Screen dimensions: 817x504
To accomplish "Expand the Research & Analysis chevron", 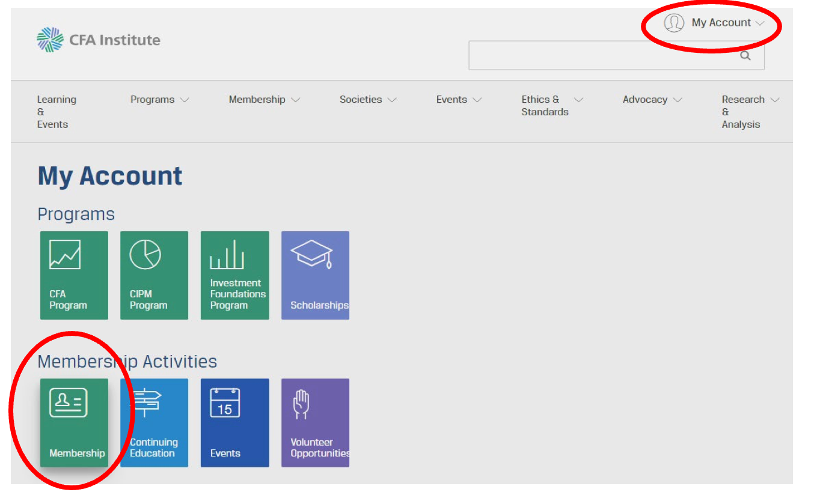I will click(775, 100).
